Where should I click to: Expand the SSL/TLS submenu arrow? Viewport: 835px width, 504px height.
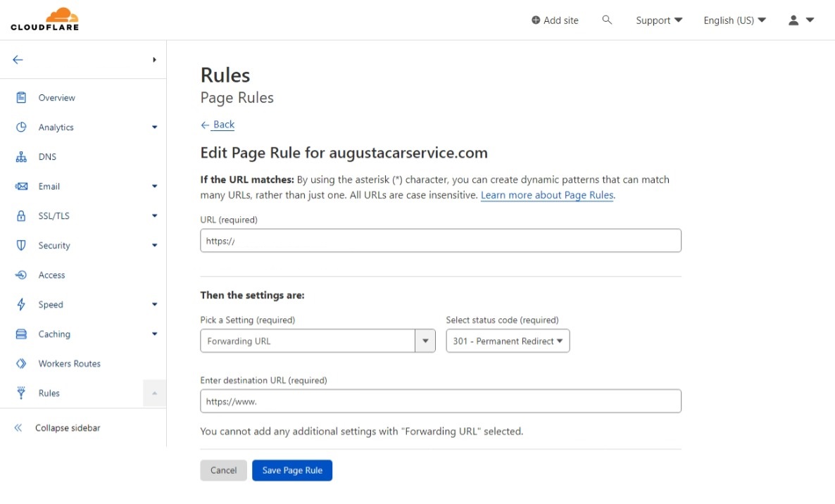coord(154,215)
